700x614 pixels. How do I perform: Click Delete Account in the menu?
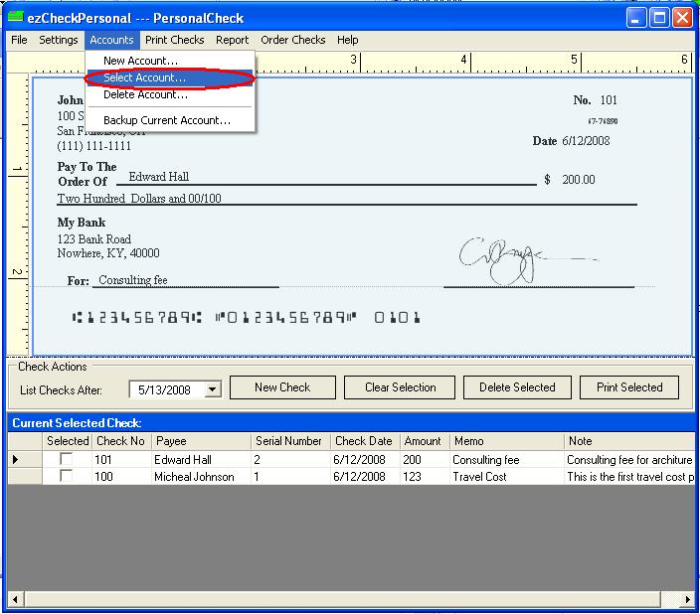coord(145,94)
